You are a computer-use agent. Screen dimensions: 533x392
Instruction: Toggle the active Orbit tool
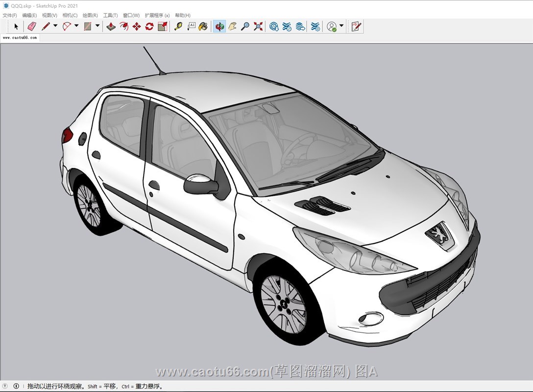coord(219,26)
